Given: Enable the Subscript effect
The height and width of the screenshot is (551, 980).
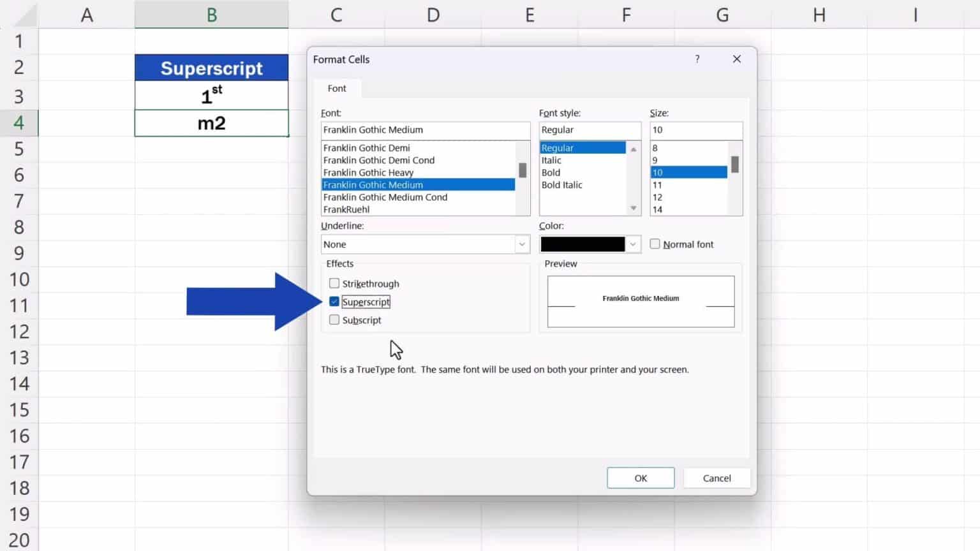Looking at the screenshot, I should [334, 320].
